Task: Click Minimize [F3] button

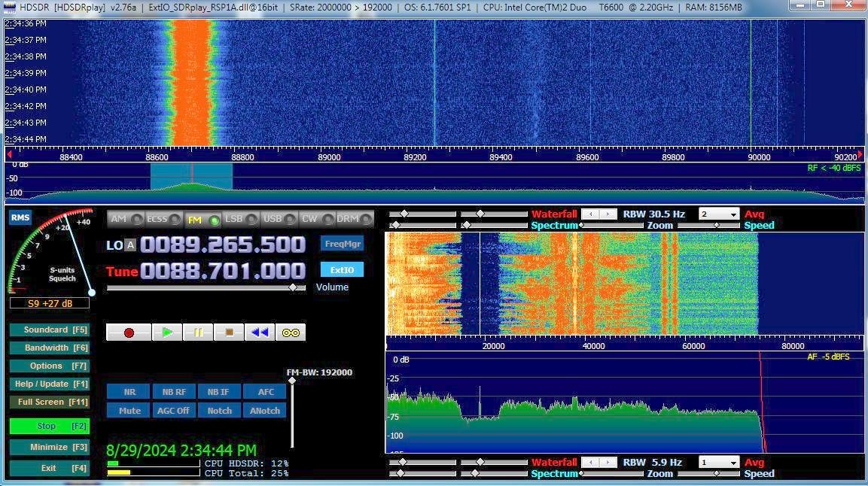Action: 49,447
